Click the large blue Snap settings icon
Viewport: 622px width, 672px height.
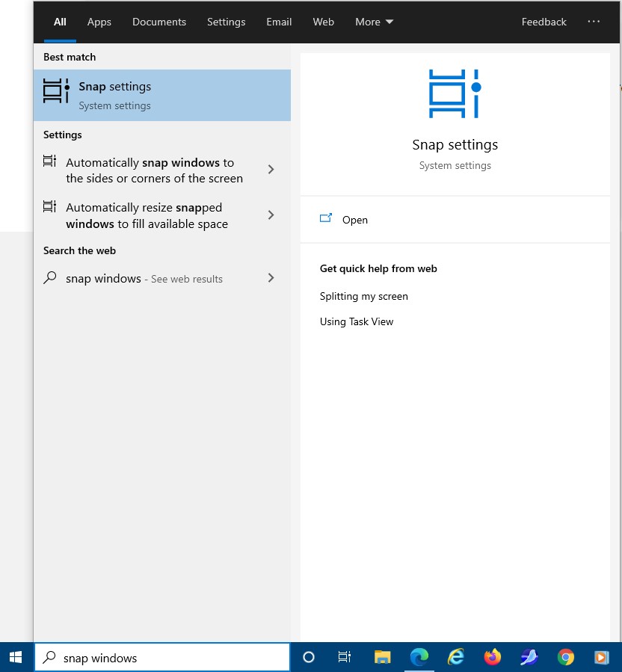click(455, 93)
